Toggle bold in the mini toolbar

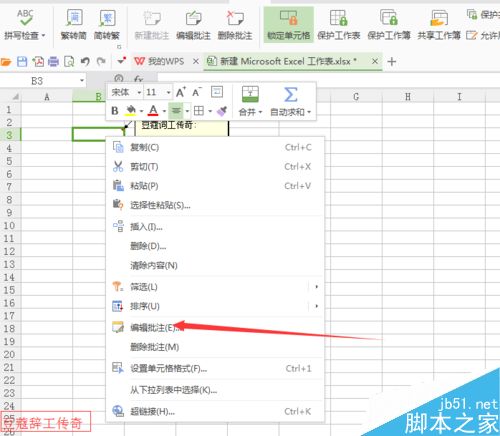tap(115, 111)
